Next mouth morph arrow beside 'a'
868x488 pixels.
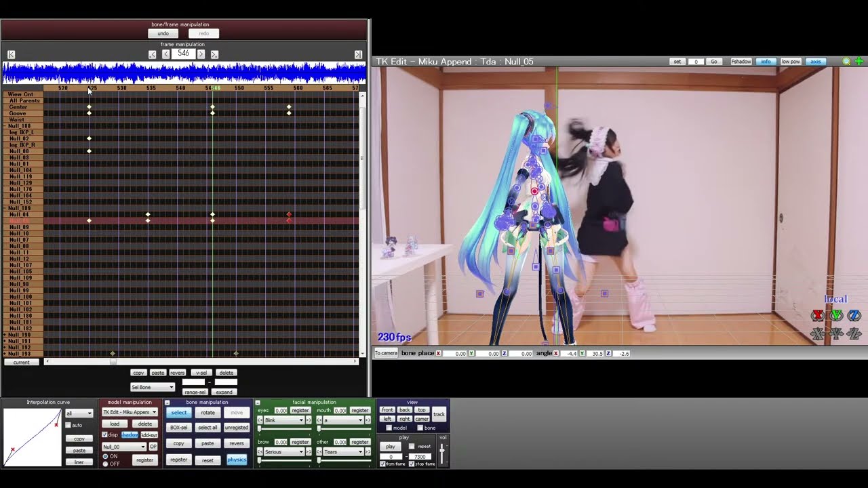point(367,420)
